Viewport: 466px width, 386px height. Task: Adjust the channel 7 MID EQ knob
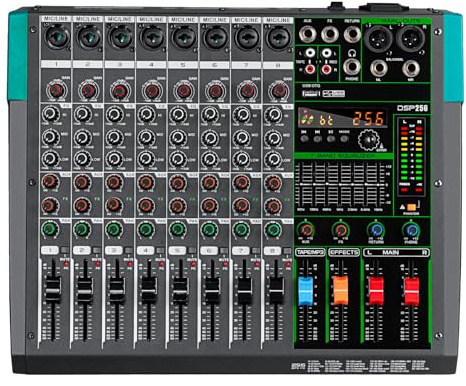(x=241, y=137)
